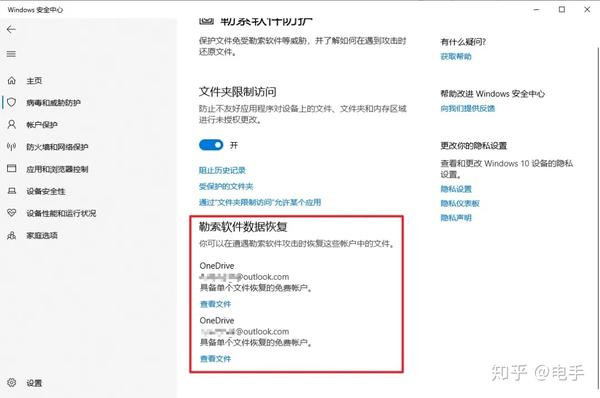The width and height of the screenshot is (600, 398).
Task: Click the app and browser control window icon
Action: click(x=11, y=168)
